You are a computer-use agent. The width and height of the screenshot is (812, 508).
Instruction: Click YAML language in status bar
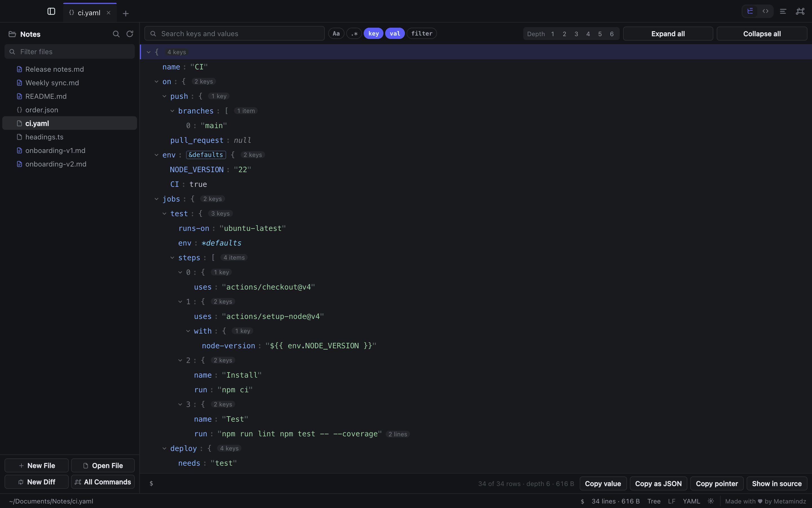tap(691, 501)
